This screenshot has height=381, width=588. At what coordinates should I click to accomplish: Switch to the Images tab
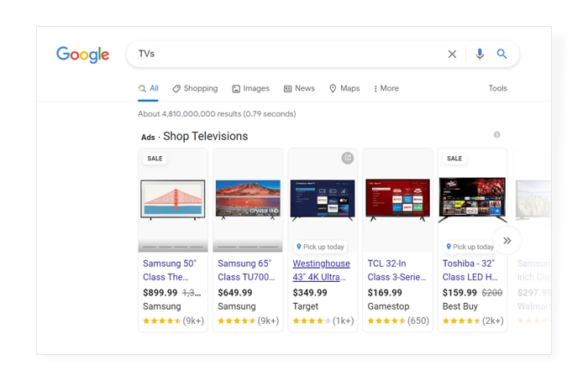point(250,88)
